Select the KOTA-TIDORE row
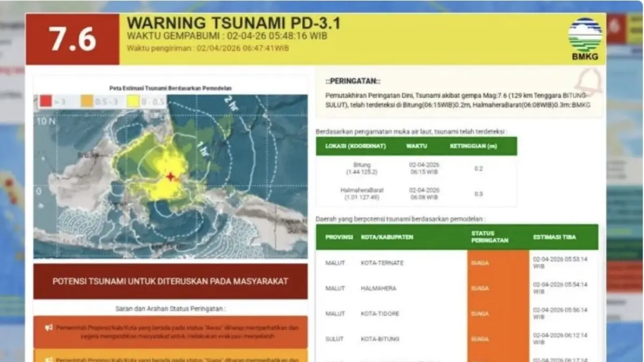This screenshot has height=362, width=644. point(457,313)
